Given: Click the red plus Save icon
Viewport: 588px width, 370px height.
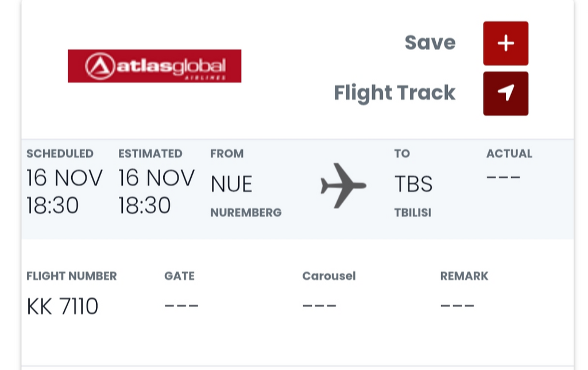Looking at the screenshot, I should (x=505, y=44).
